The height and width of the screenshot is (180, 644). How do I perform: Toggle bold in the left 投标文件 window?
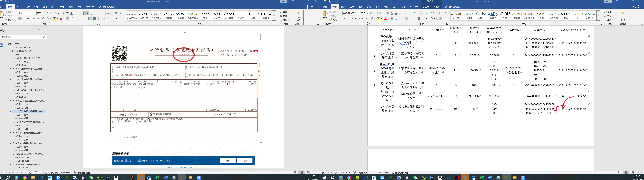click(20, 19)
